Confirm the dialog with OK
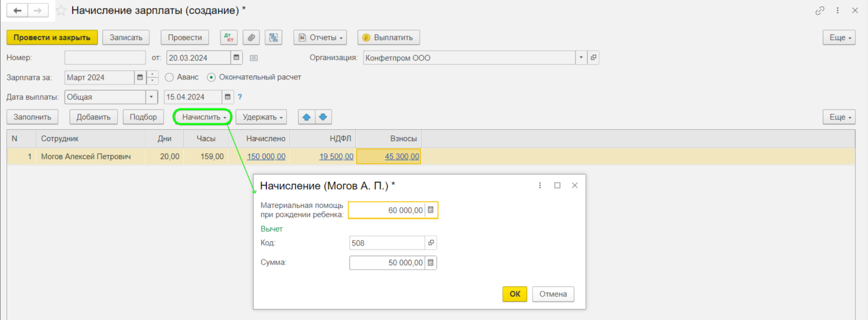 [x=515, y=294]
